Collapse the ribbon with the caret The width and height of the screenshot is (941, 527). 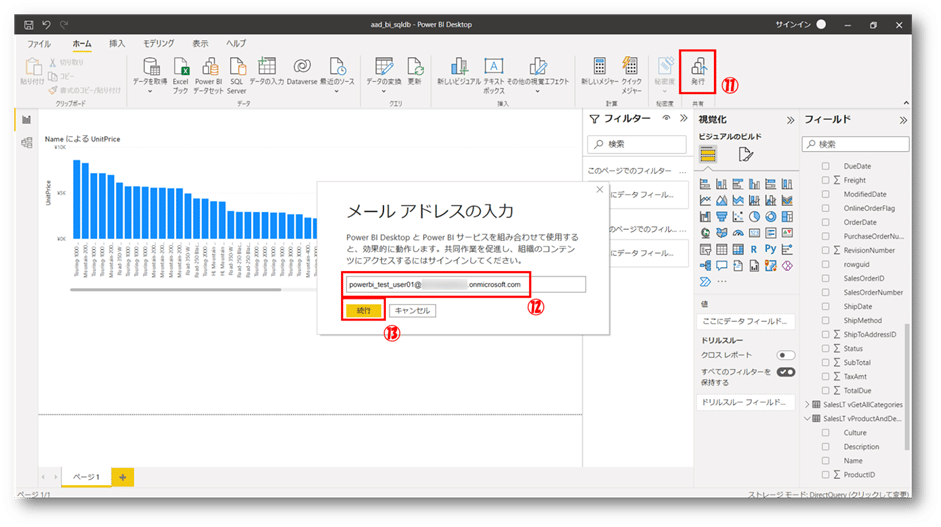click(906, 103)
